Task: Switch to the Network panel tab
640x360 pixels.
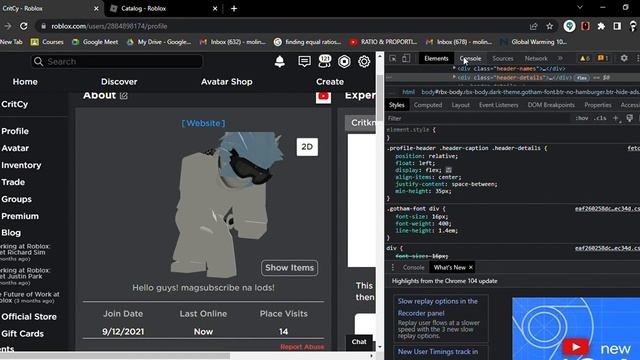Action: click(536, 58)
